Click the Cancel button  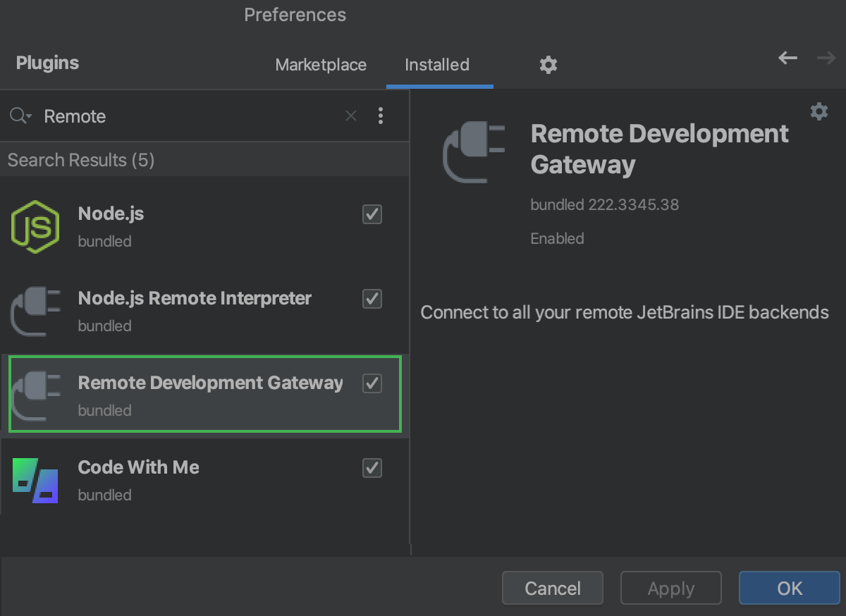pyautogui.click(x=552, y=588)
